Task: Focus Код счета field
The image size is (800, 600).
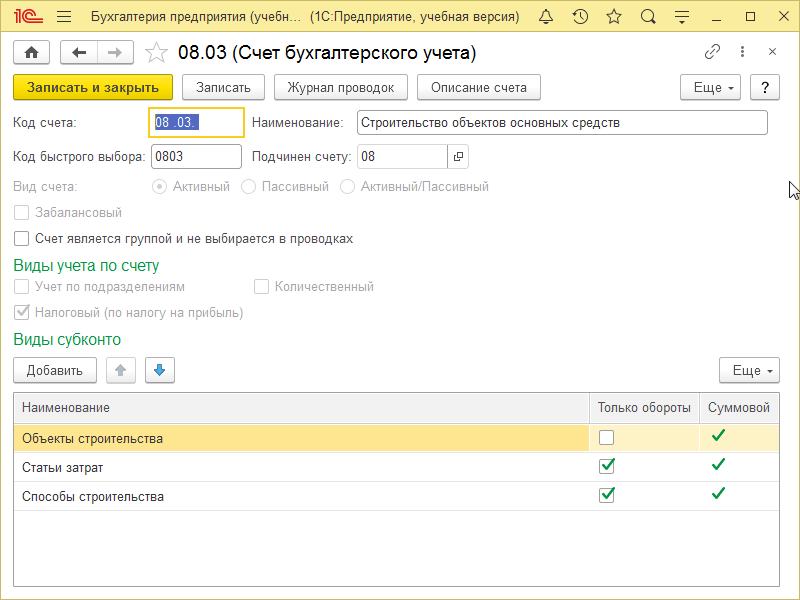Action: [196, 122]
